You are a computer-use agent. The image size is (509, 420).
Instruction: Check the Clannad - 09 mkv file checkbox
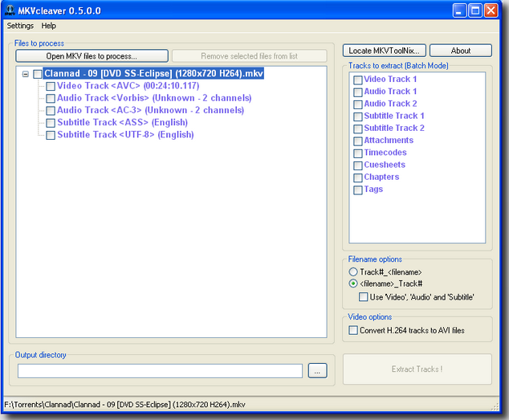[38, 74]
